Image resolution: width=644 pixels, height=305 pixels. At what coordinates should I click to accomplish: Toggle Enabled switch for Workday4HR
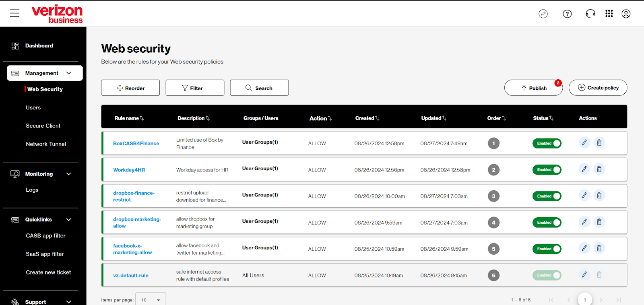point(547,170)
